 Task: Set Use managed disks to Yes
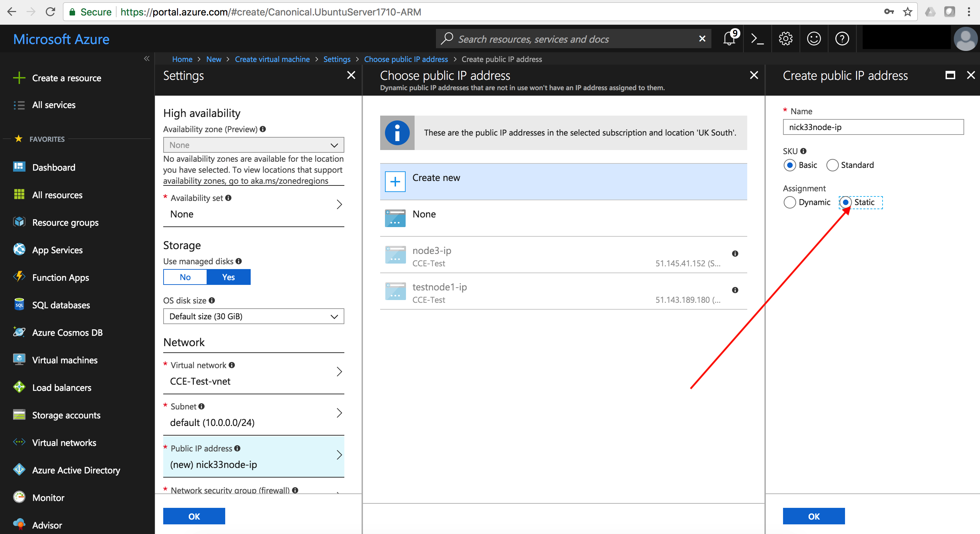click(x=229, y=277)
